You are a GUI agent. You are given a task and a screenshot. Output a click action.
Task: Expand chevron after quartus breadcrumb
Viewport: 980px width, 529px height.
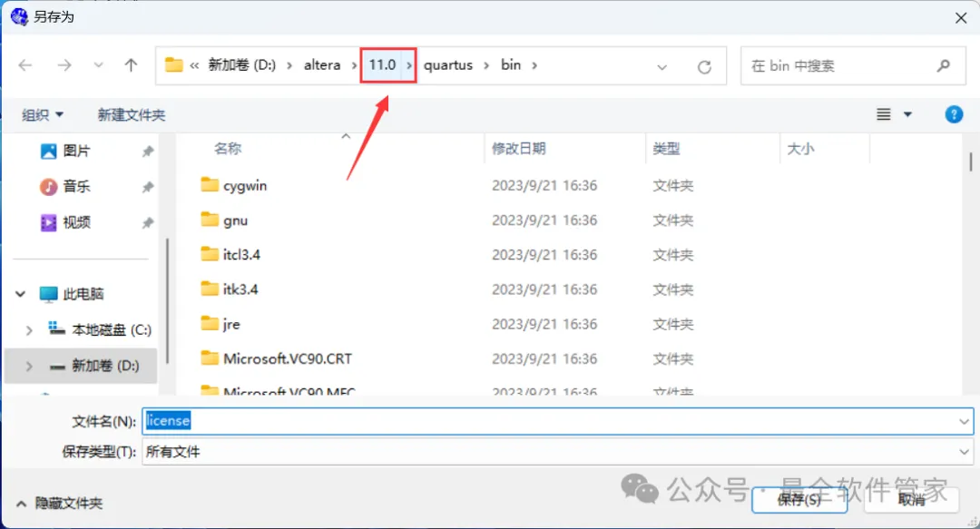[x=486, y=65]
